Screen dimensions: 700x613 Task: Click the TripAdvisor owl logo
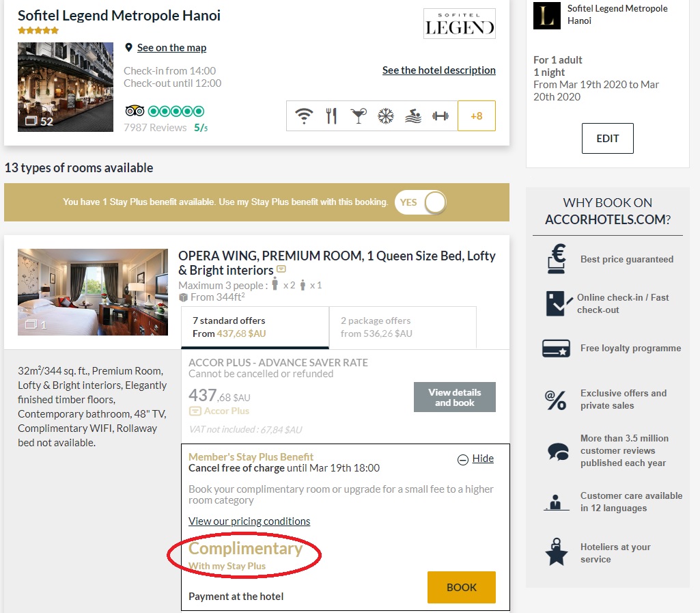135,111
